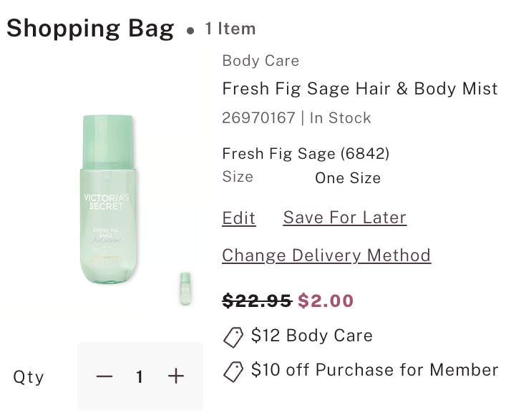Click the $12 Body Care offer text
This screenshot has width=511, height=420.
click(x=311, y=336)
